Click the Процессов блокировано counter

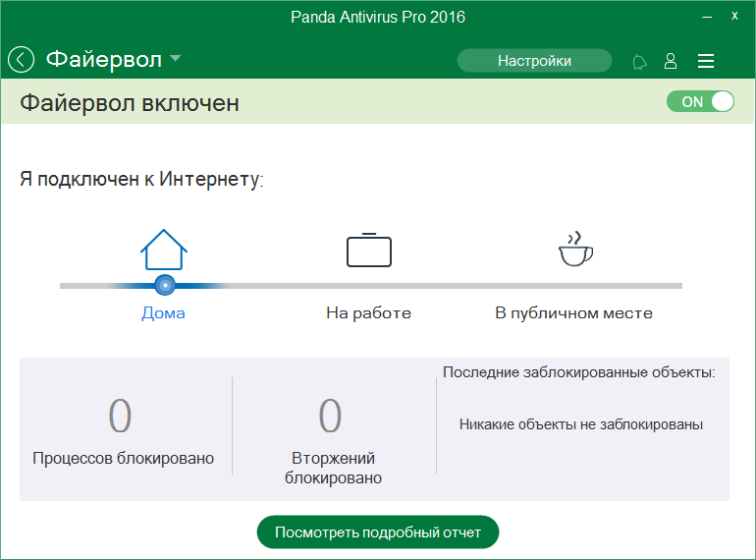coord(123,430)
